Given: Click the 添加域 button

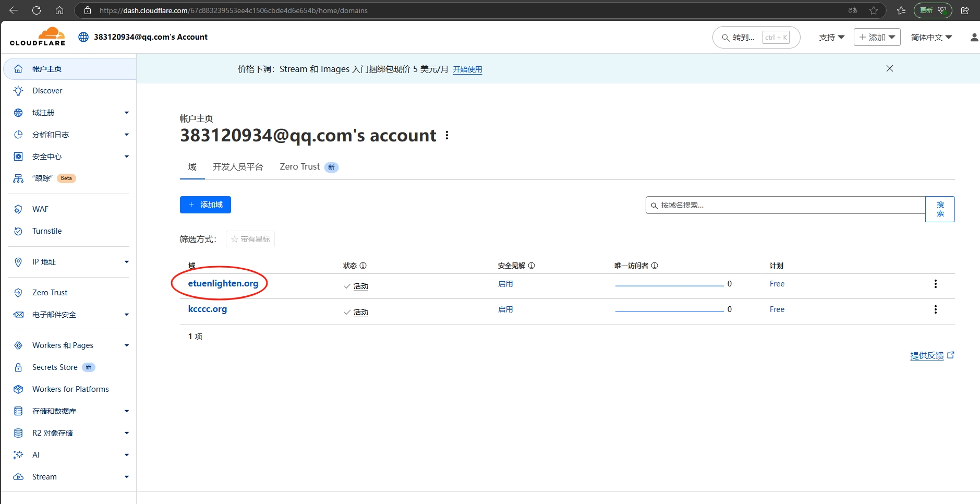Looking at the screenshot, I should coord(205,205).
